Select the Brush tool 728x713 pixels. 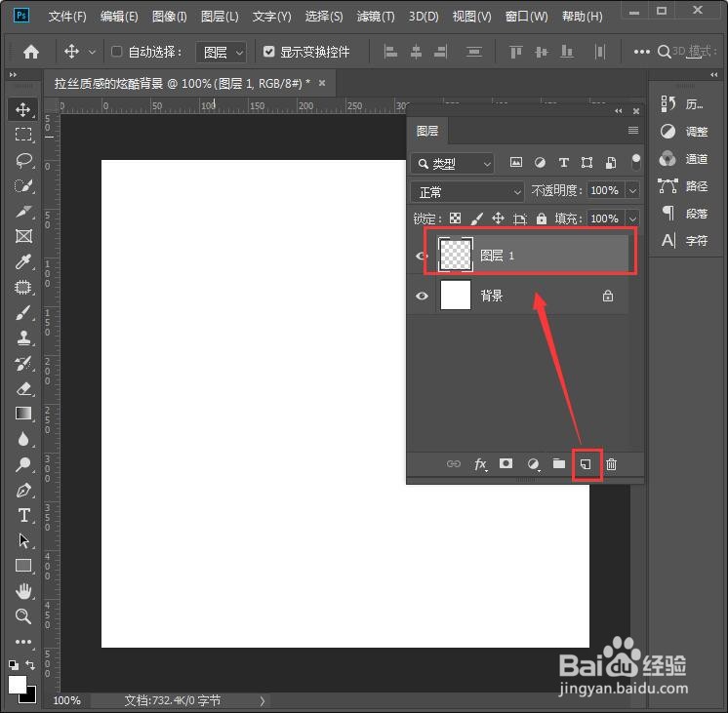(x=23, y=313)
